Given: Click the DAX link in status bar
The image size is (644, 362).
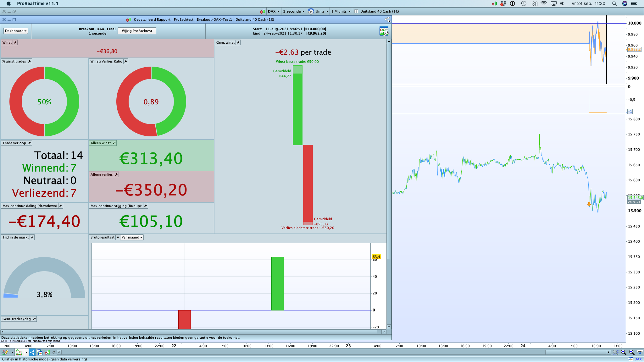Looking at the screenshot, I should click(x=638, y=359).
